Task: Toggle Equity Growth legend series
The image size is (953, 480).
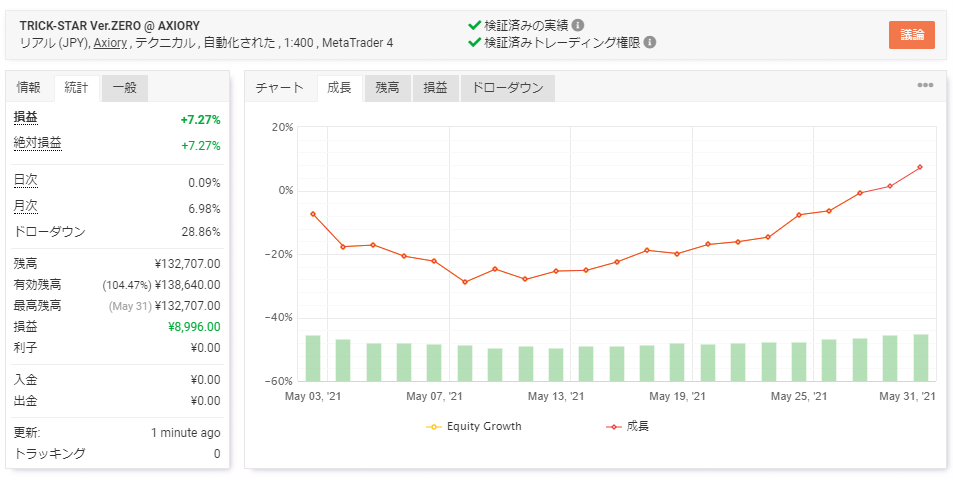Action: pyautogui.click(x=474, y=427)
